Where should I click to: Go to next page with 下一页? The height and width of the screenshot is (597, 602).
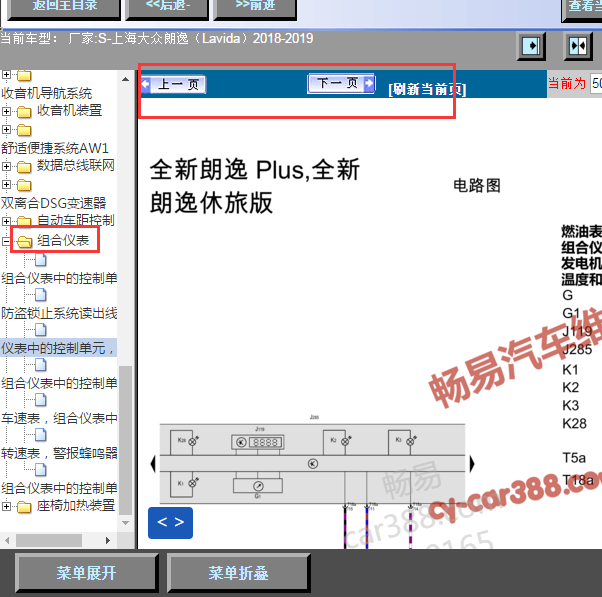point(341,83)
